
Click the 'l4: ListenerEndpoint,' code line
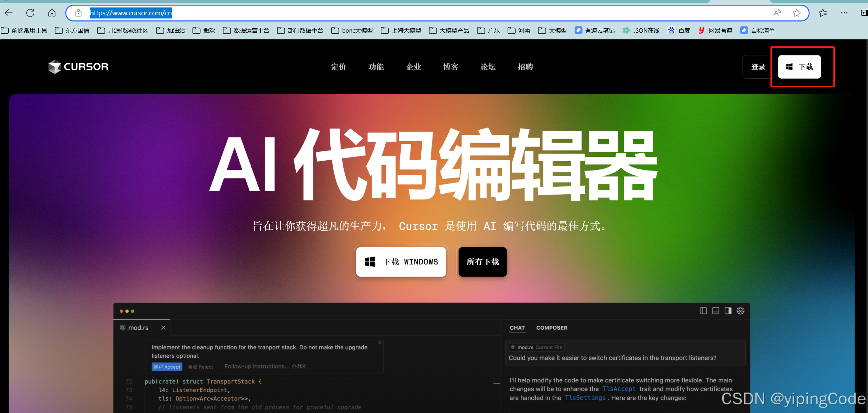point(194,390)
